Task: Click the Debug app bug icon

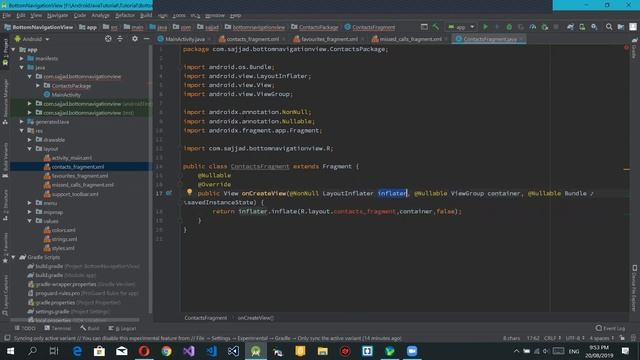Action: pos(509,27)
